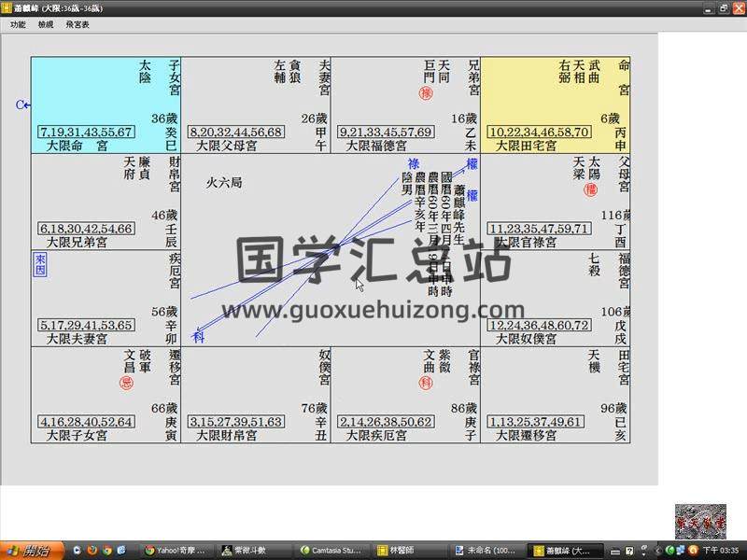Click the 開始 Start button
The width and height of the screenshot is (747, 560).
point(32,551)
